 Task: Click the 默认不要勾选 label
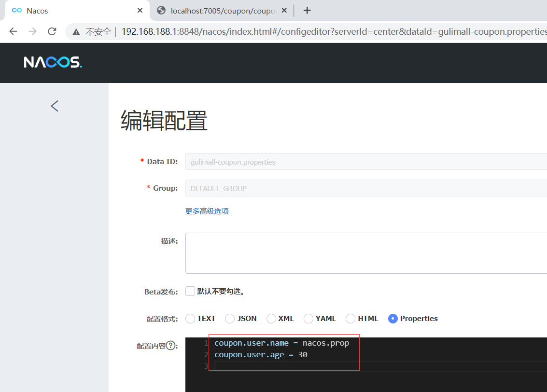tap(221, 291)
